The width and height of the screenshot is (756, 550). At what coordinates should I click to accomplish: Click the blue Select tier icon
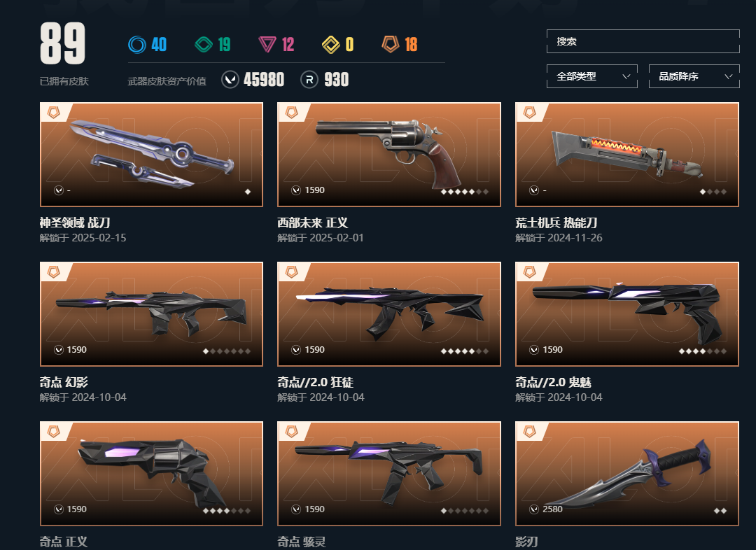pos(137,44)
